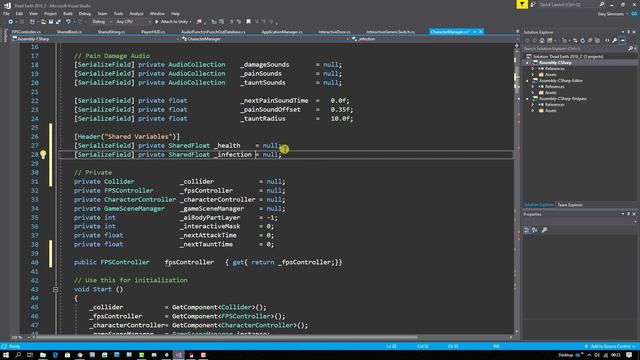
Task: Click Add to Source Control
Action: 610,346
